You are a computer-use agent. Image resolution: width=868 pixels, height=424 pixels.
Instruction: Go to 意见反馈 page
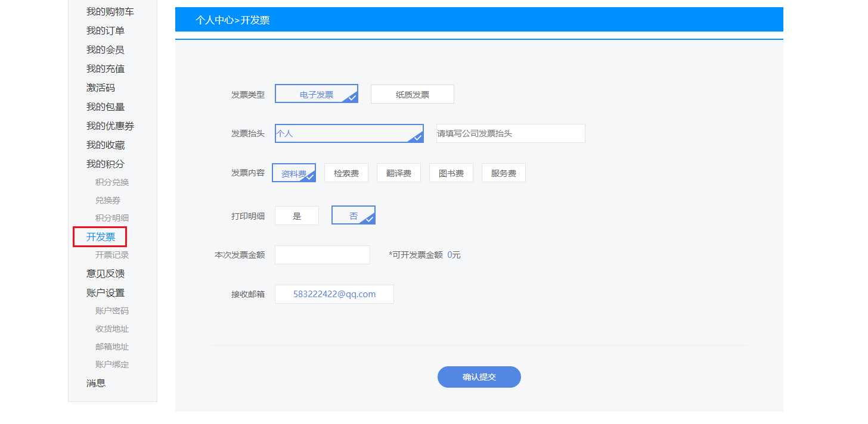point(106,274)
